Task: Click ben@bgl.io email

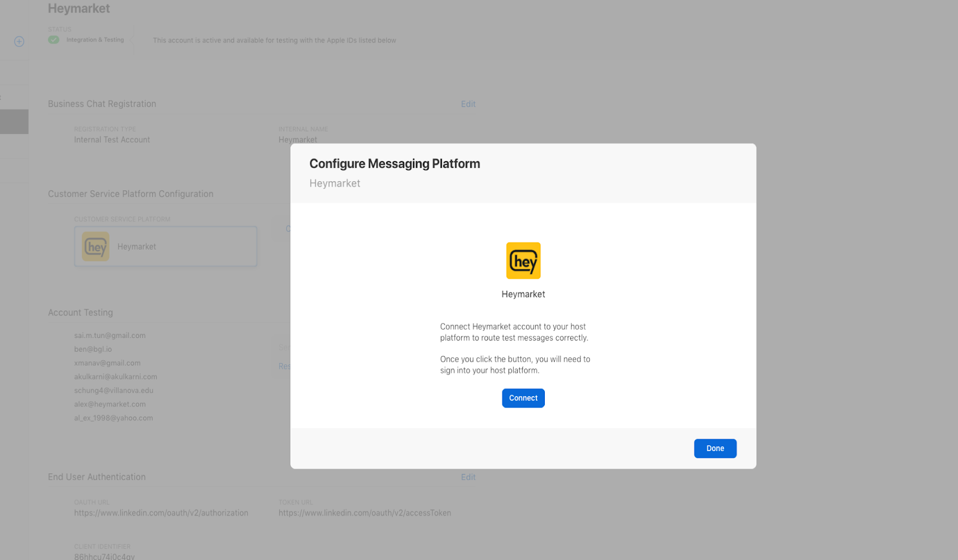Action: 93,349
